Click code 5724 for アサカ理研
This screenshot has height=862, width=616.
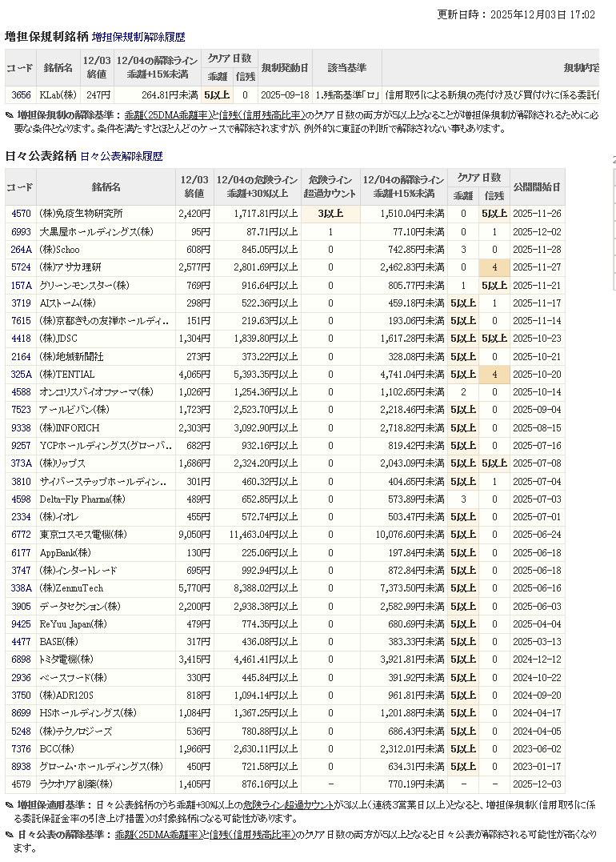[x=21, y=267]
